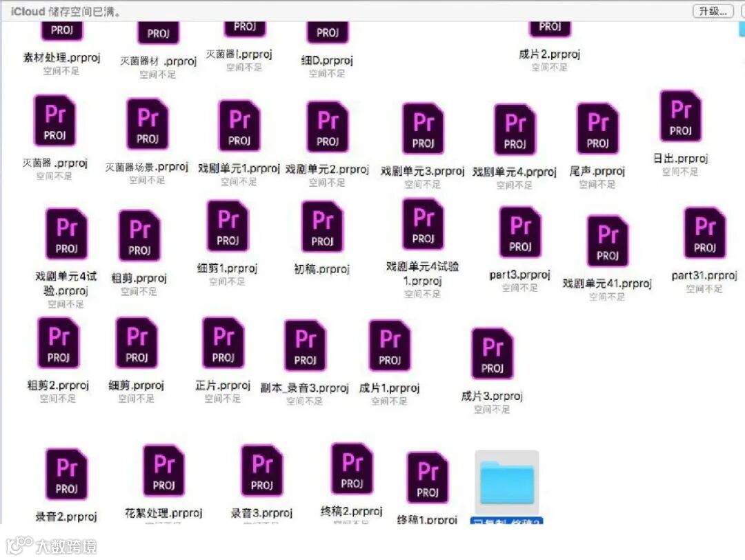
Task: Select the part3.prproj file icon
Action: click(520, 232)
